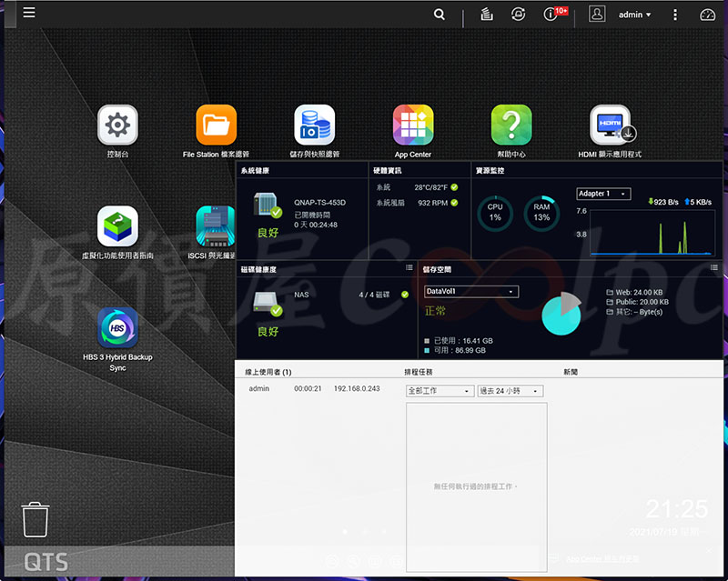The height and width of the screenshot is (581, 728).
Task: Click the trash can icon
Action: click(35, 519)
